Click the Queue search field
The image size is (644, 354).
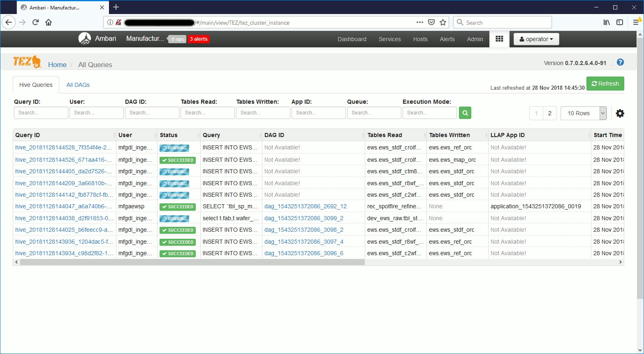point(374,113)
